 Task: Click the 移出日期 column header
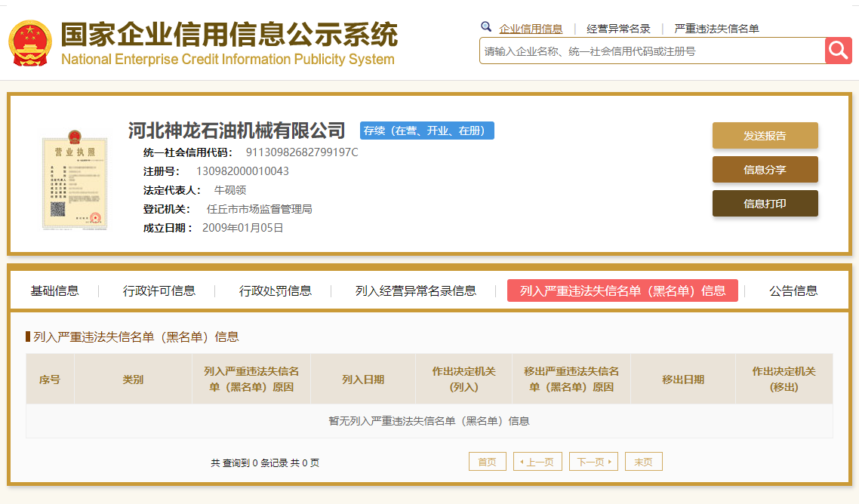[683, 379]
